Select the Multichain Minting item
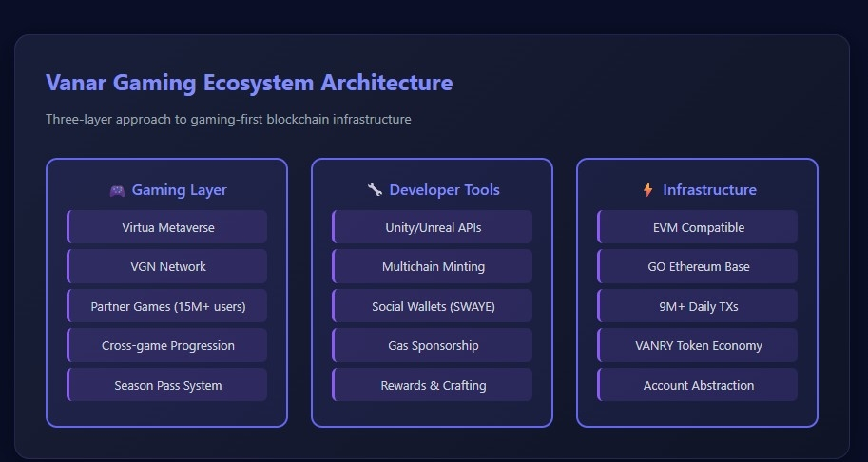This screenshot has height=462, width=868. click(x=432, y=266)
